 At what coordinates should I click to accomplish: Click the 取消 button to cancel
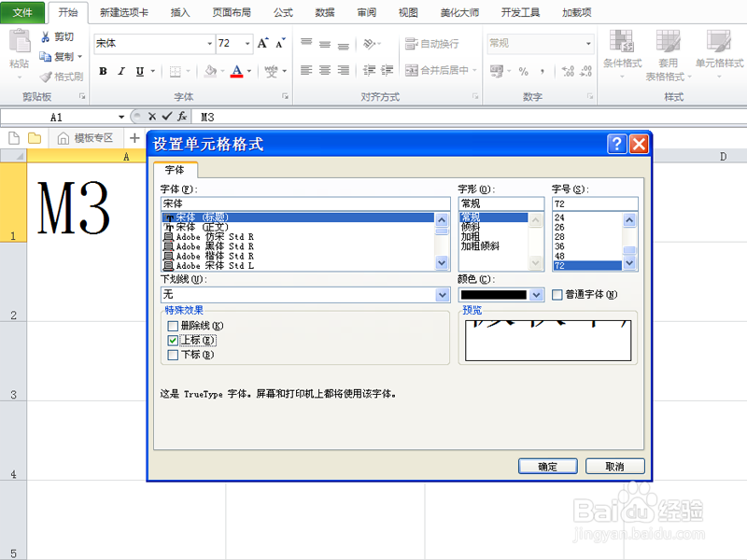(614, 466)
